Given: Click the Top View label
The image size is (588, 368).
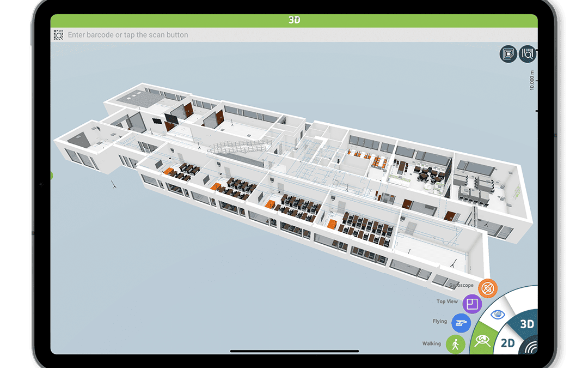Looking at the screenshot, I should tap(447, 301).
